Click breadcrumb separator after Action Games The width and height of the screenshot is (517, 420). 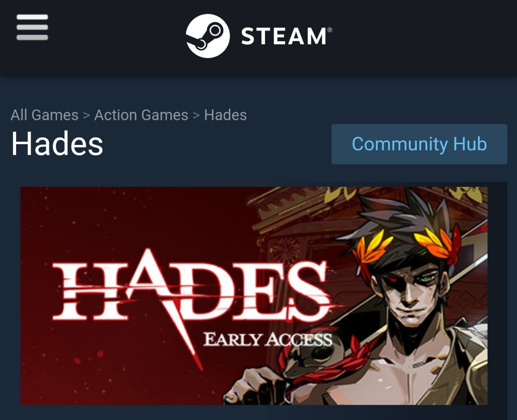196,116
